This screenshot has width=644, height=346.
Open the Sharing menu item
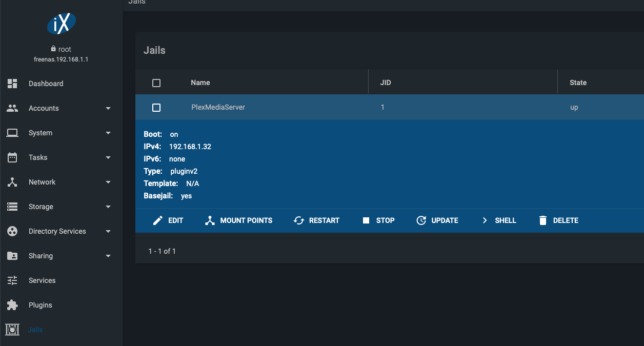(41, 256)
